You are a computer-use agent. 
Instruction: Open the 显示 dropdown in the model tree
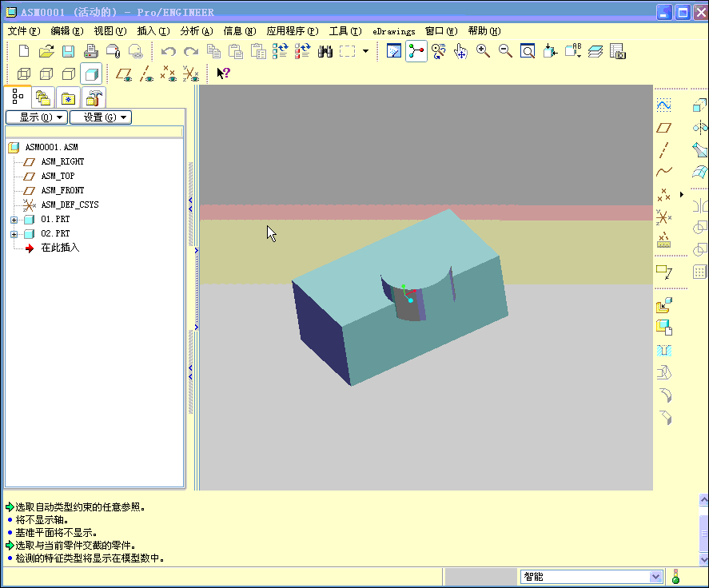coord(37,117)
